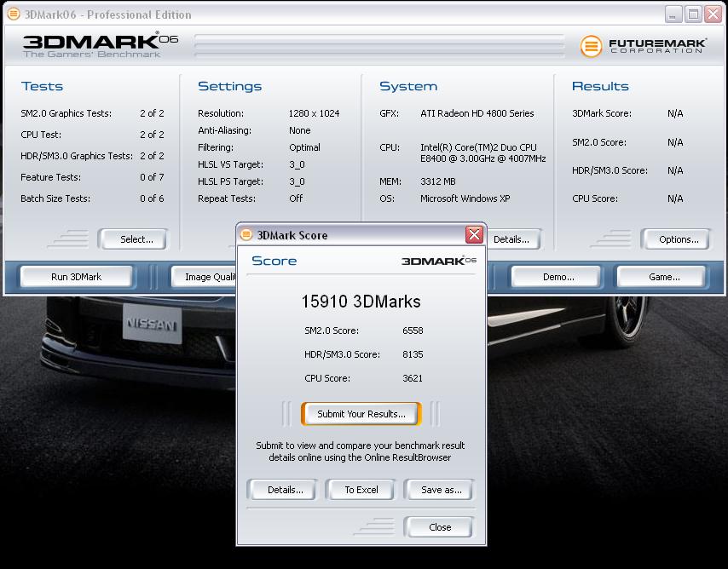Click Submit Your Results...
The height and width of the screenshot is (569, 728).
[361, 414]
